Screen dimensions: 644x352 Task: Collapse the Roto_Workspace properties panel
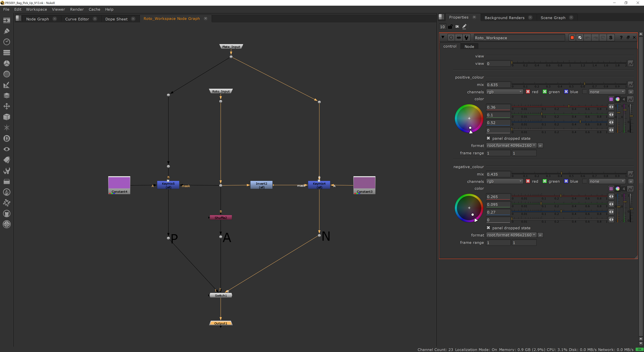point(443,37)
